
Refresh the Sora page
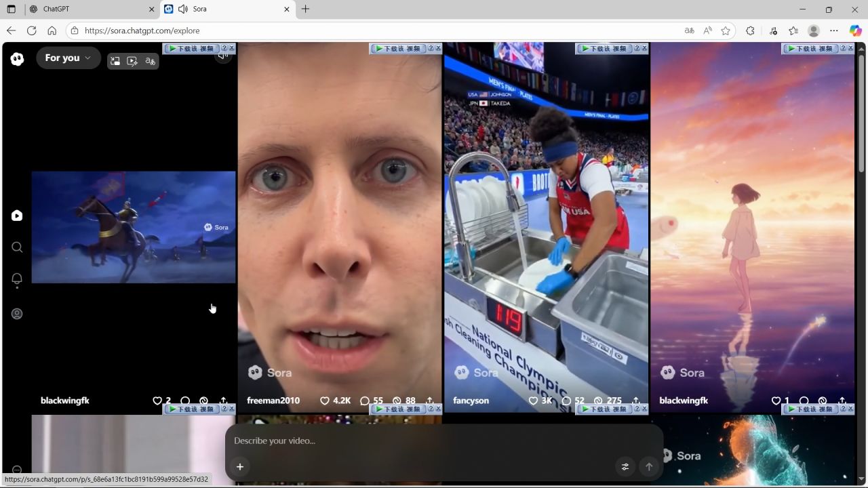[31, 30]
